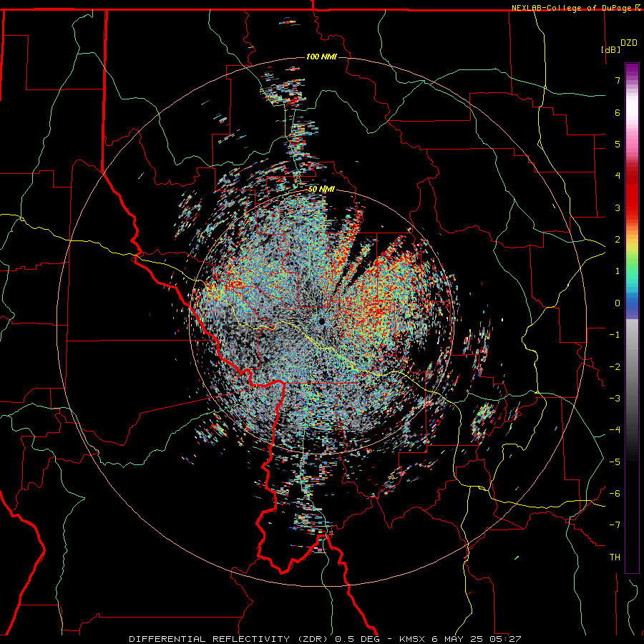The image size is (644, 644).
Task: Click the legend value -5 label
Action: [x=615, y=462]
